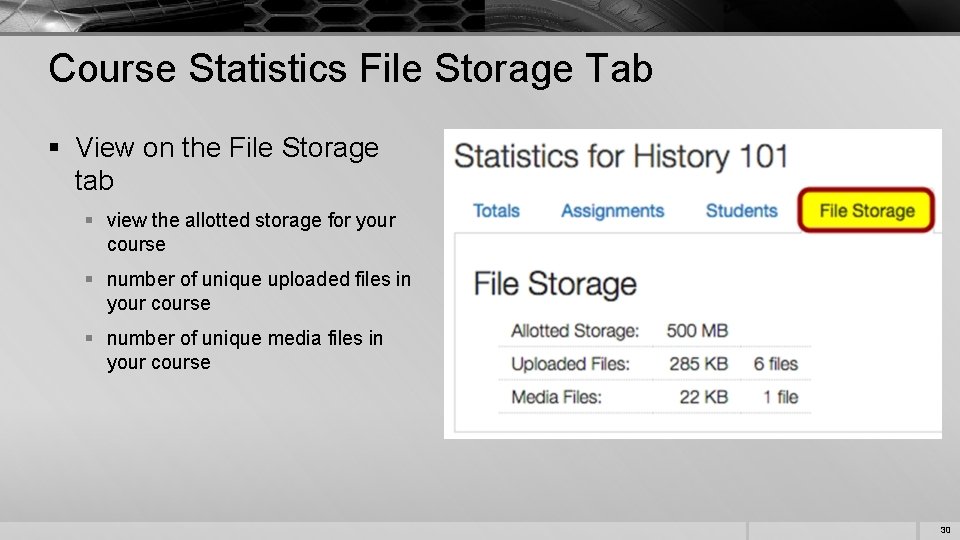Image resolution: width=960 pixels, height=540 pixels.
Task: Select the 'number of unique media files' sub-bullet
Action: (x=244, y=350)
